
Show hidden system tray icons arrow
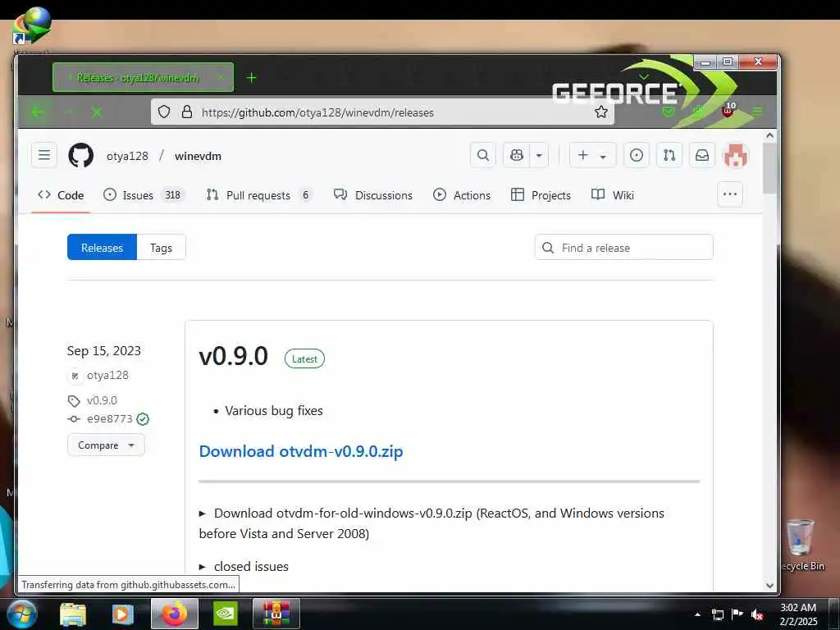(697, 614)
